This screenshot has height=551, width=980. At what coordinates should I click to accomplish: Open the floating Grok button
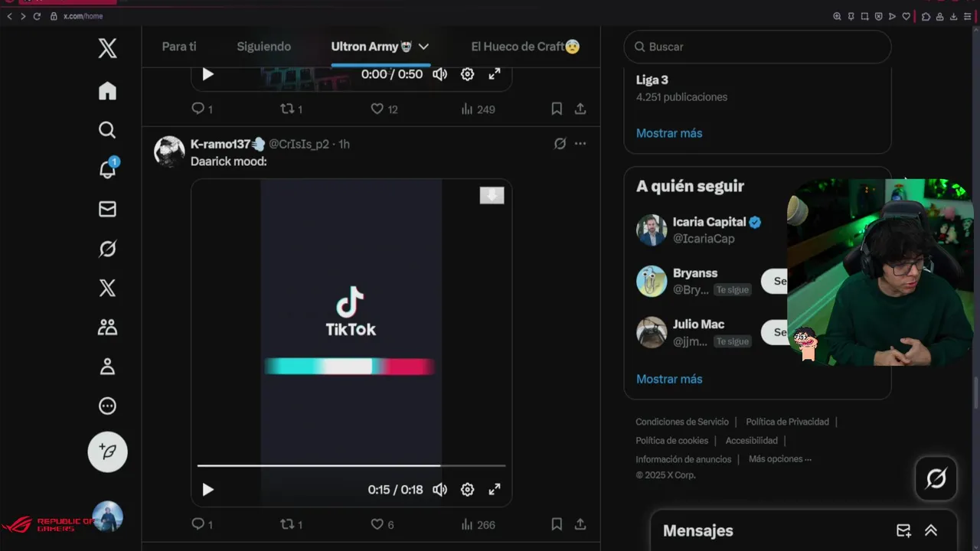936,478
